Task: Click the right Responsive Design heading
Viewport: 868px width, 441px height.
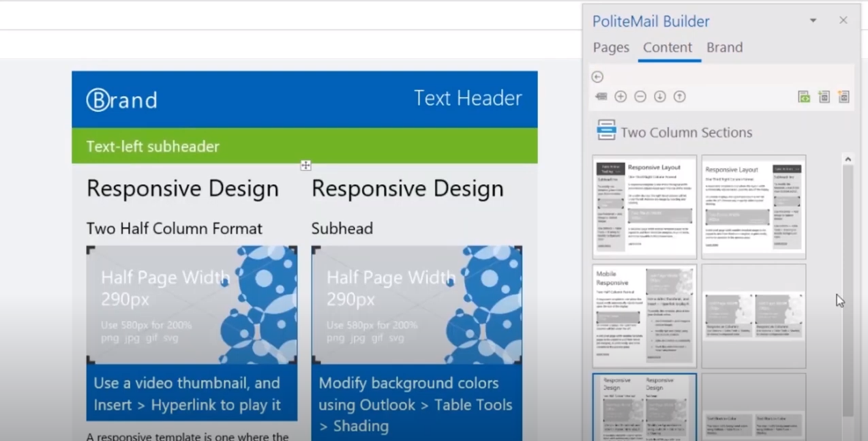Action: (408, 188)
